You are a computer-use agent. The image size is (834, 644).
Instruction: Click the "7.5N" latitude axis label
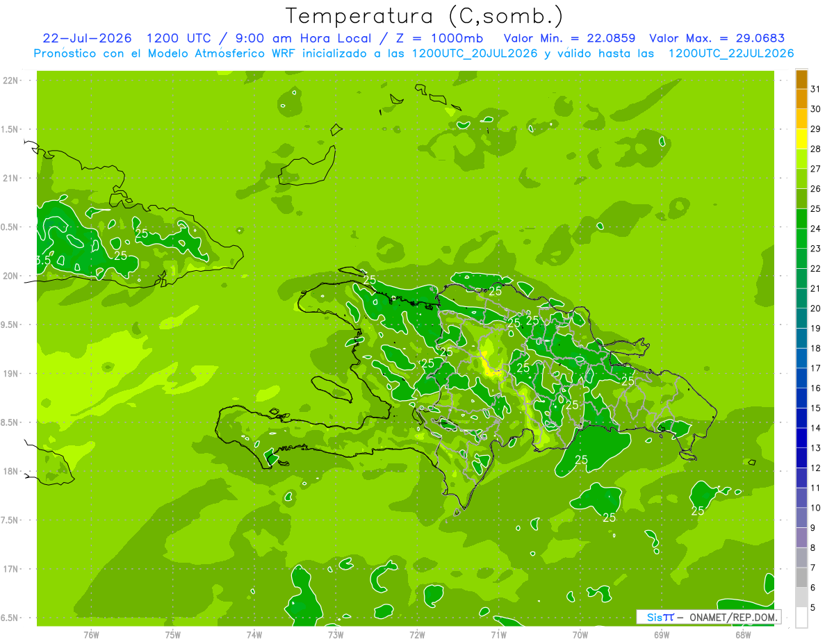10,520
